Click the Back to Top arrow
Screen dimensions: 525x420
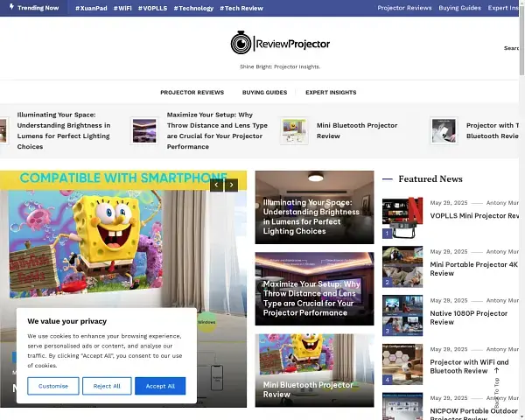tap(497, 371)
